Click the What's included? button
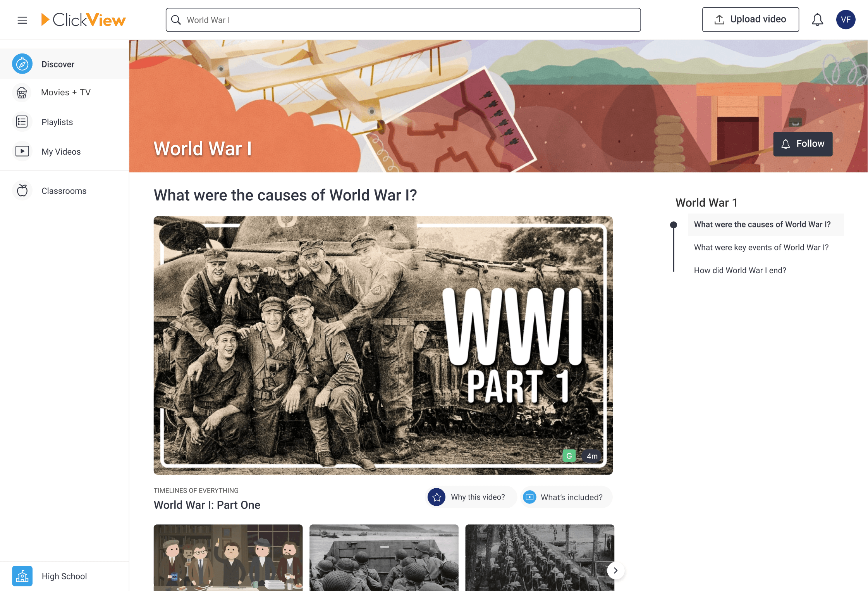 click(x=566, y=497)
